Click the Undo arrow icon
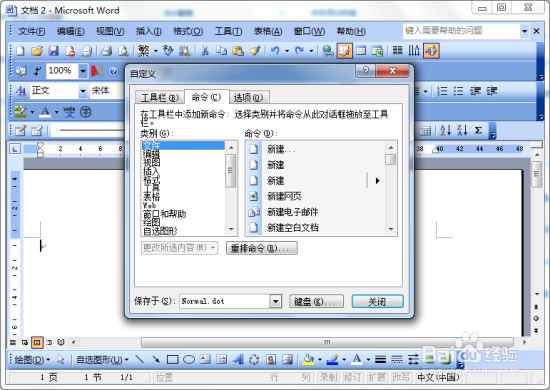Image resolution: width=550 pixels, height=390 pixels. [275, 51]
